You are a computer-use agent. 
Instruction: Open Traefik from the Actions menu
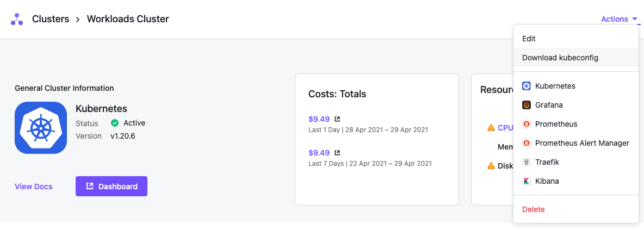pos(575,162)
